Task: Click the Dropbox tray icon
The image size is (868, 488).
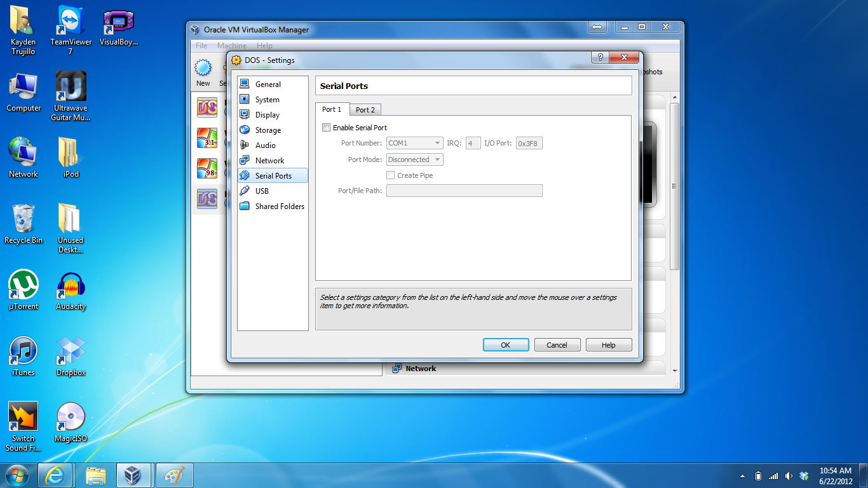Action: pos(804,475)
